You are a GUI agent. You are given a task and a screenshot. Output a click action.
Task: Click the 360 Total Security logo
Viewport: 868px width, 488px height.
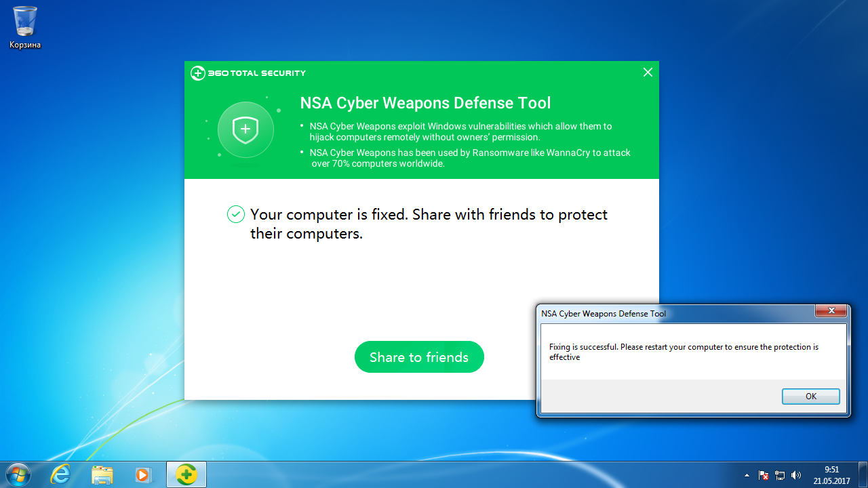[x=248, y=73]
